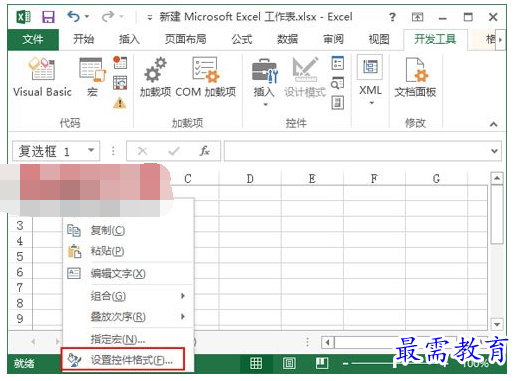The width and height of the screenshot is (517, 381).
Task: Click horizontal scrollbar left arrow
Action: click(x=328, y=342)
